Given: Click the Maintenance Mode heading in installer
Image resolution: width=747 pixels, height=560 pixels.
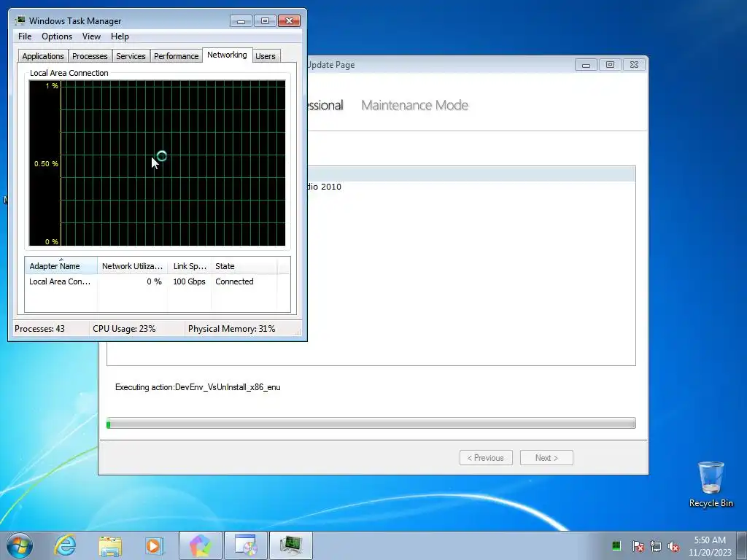Looking at the screenshot, I should click(x=414, y=105).
